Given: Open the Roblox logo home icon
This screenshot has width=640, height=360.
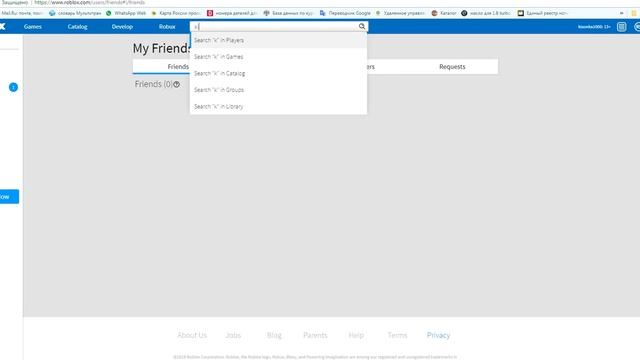Looking at the screenshot, I should (x=2, y=27).
